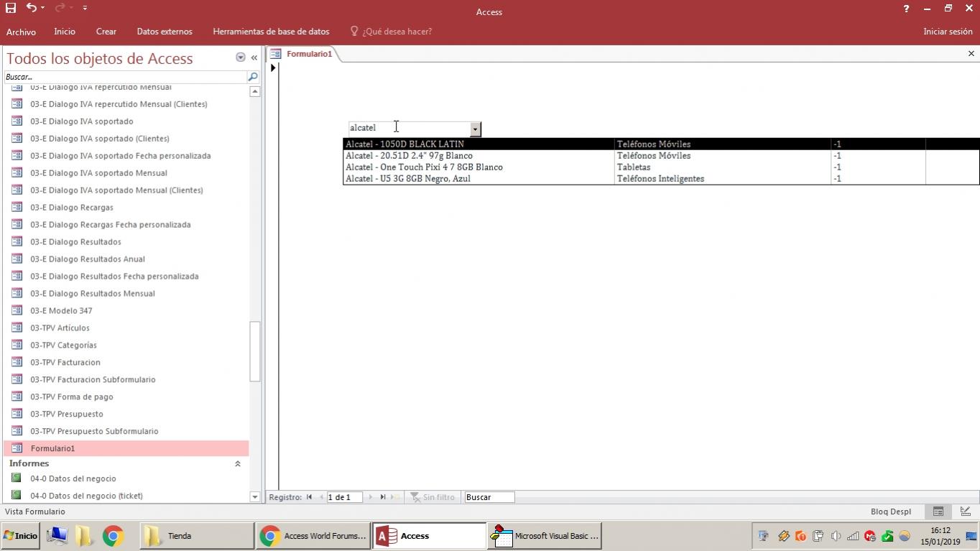Switch to the Crear ribbon tab
This screenshot has height=551, width=980.
[106, 32]
